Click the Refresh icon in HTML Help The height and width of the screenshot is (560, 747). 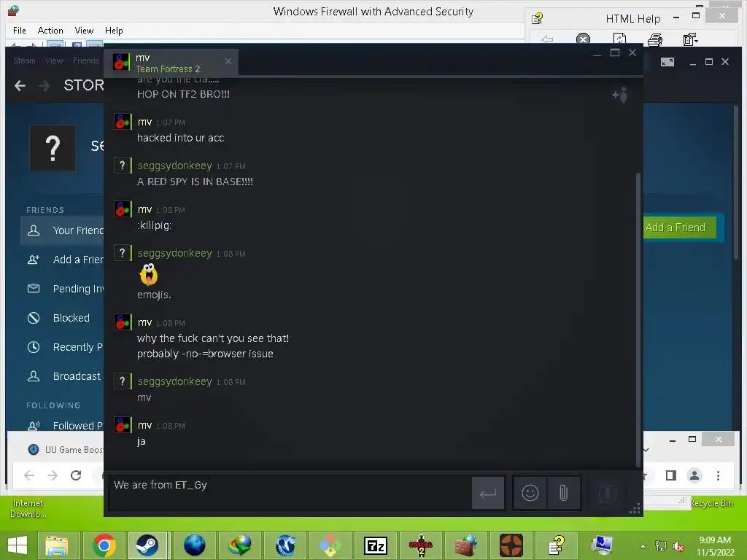pos(619,39)
